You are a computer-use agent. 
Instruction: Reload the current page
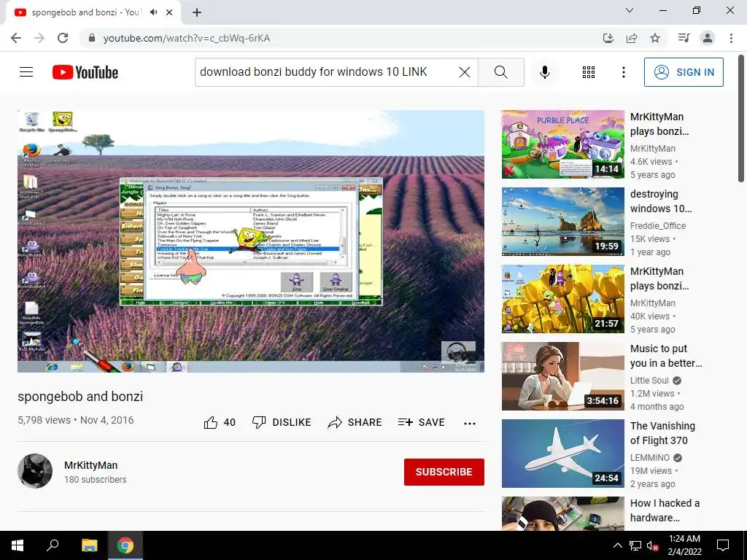pos(63,38)
